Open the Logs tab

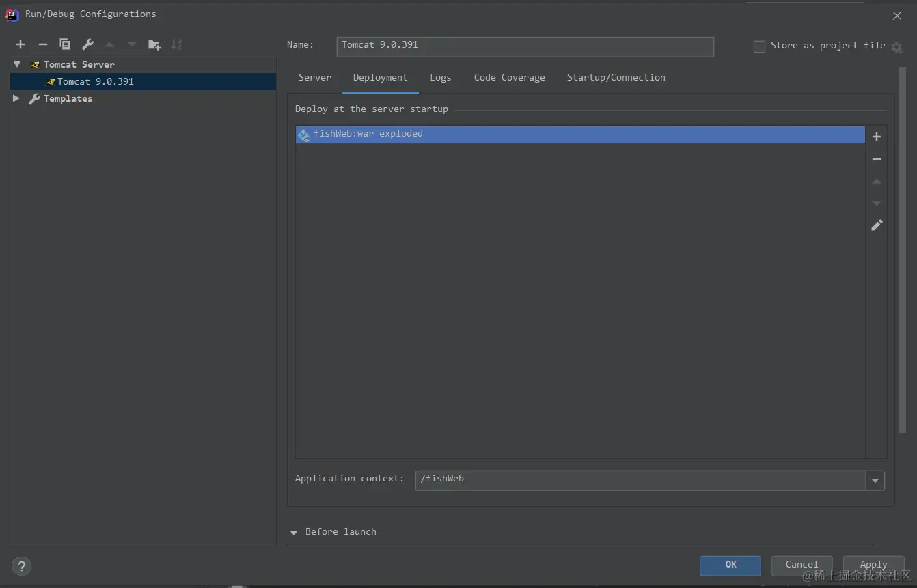pos(441,77)
